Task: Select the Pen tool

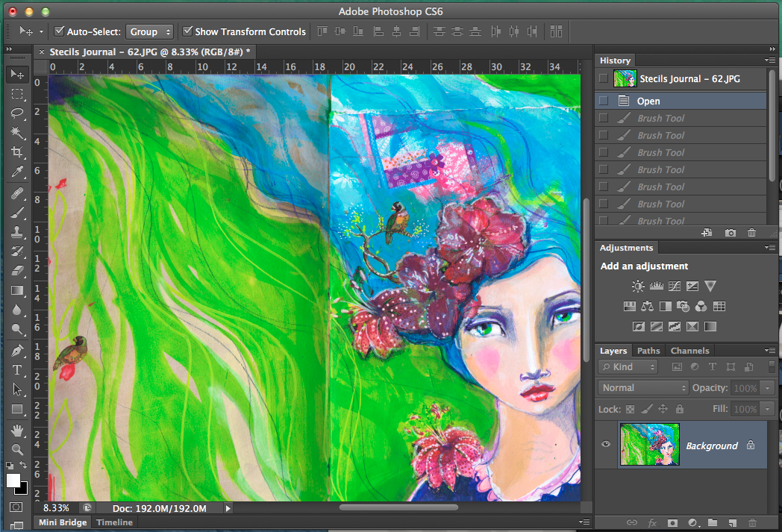Action: coord(17,350)
